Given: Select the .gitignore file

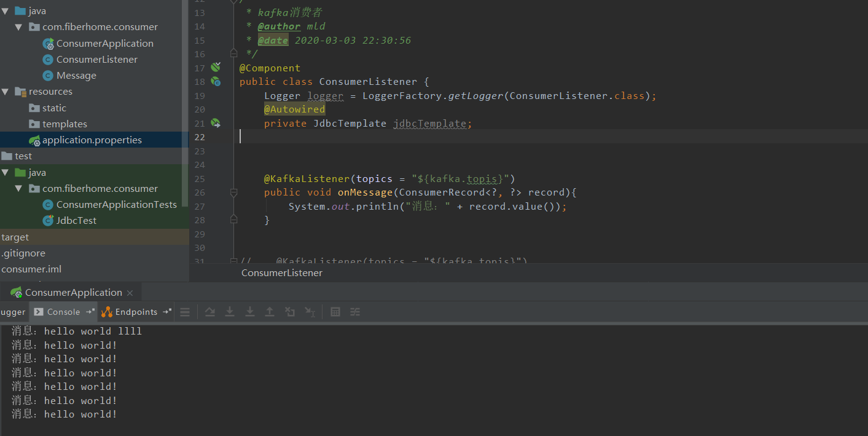Looking at the screenshot, I should point(23,253).
